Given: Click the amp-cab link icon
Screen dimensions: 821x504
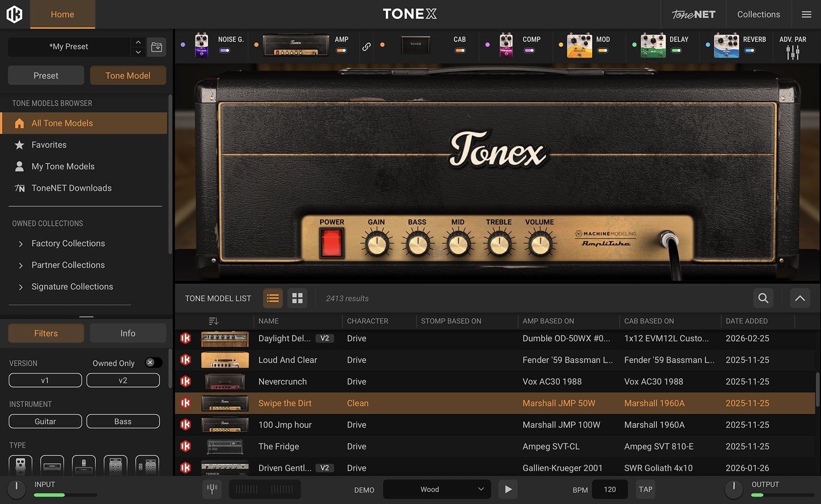Looking at the screenshot, I should [x=366, y=47].
